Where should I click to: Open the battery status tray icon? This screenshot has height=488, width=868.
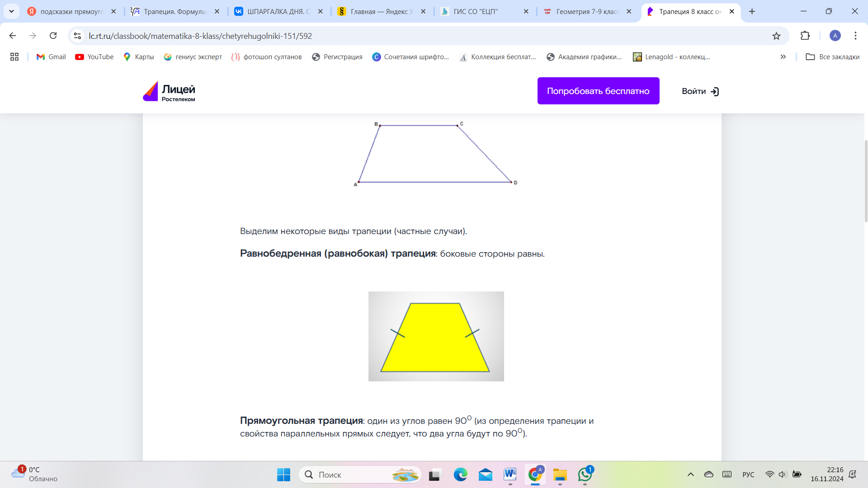tap(797, 474)
